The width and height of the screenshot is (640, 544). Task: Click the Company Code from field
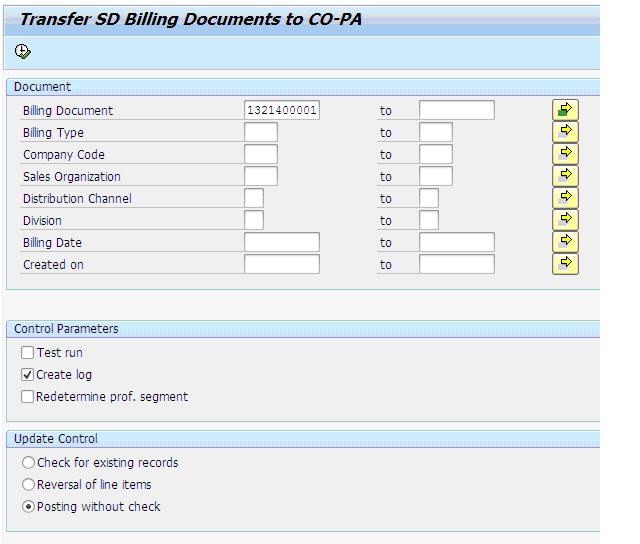point(261,154)
